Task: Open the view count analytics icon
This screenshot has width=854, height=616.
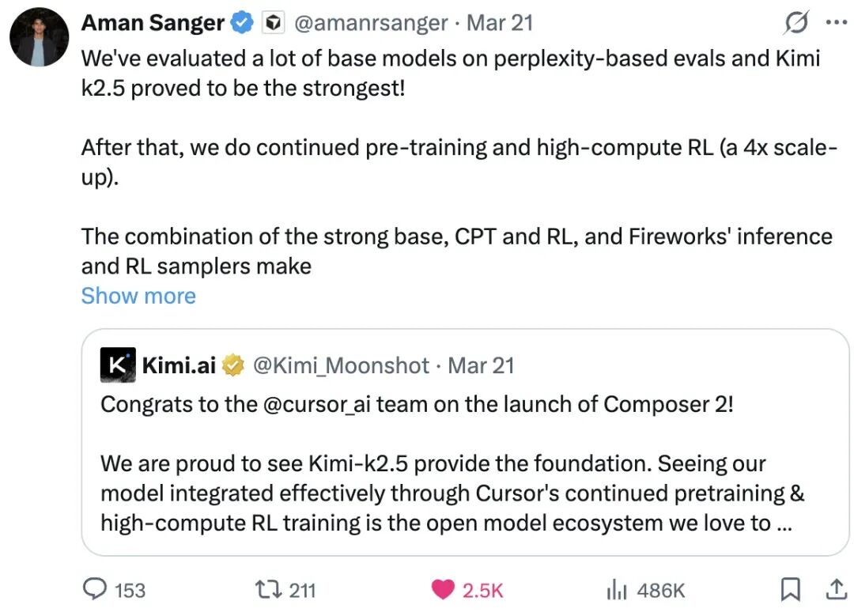Action: pyautogui.click(x=616, y=589)
